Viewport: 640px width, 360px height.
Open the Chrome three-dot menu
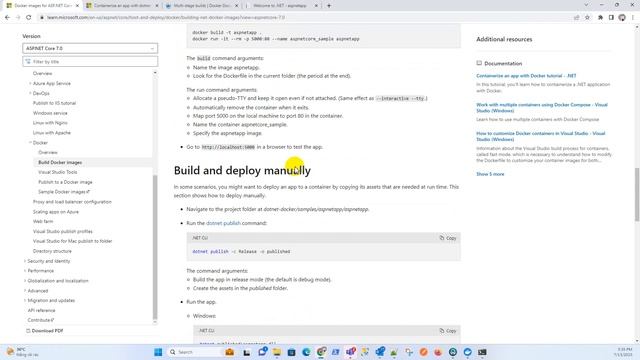pyautogui.click(x=633, y=18)
